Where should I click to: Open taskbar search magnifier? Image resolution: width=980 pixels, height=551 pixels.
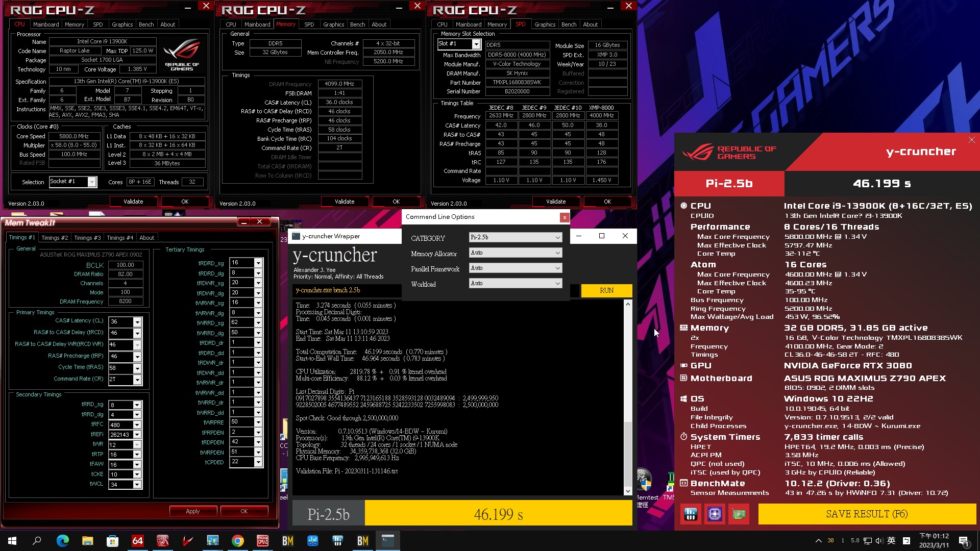pyautogui.click(x=37, y=541)
